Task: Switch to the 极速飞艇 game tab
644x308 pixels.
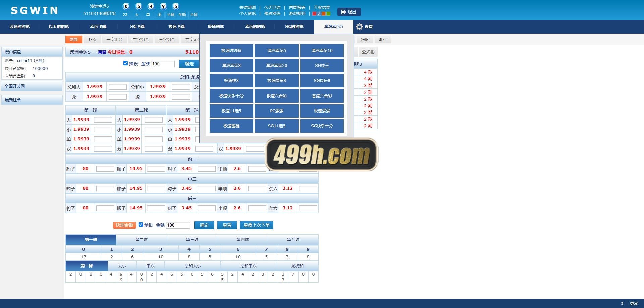Action: tap(176, 27)
